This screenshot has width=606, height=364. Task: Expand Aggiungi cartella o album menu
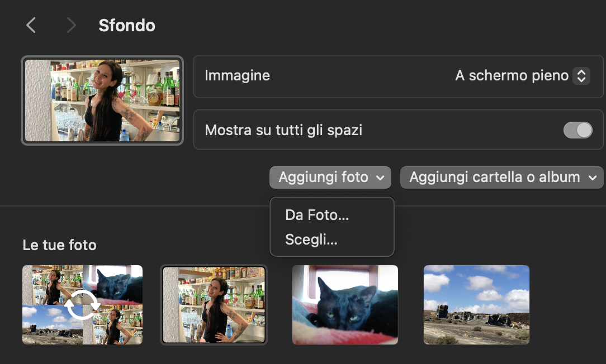pyautogui.click(x=501, y=178)
